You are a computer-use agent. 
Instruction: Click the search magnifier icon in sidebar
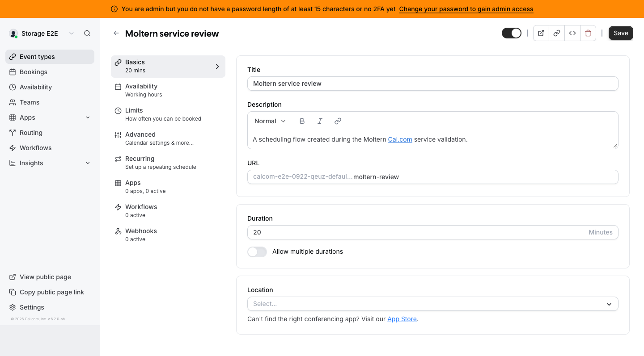click(87, 34)
